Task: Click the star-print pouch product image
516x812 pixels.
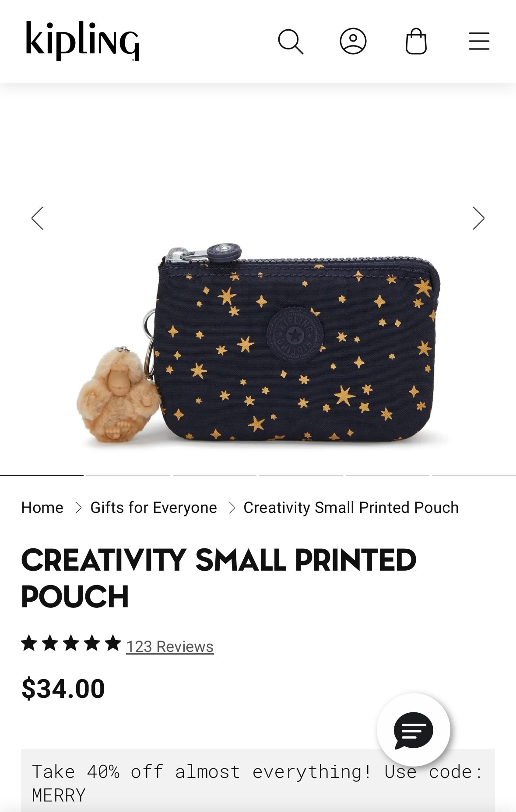Action: tap(258, 343)
